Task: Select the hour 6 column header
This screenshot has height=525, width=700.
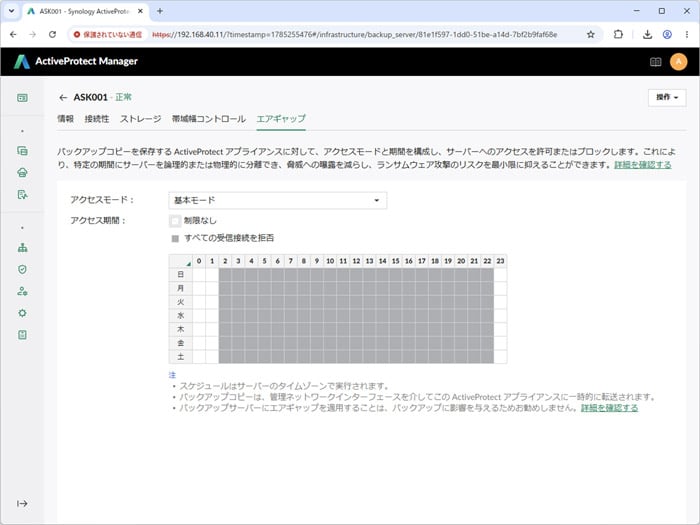Action: coord(278,261)
